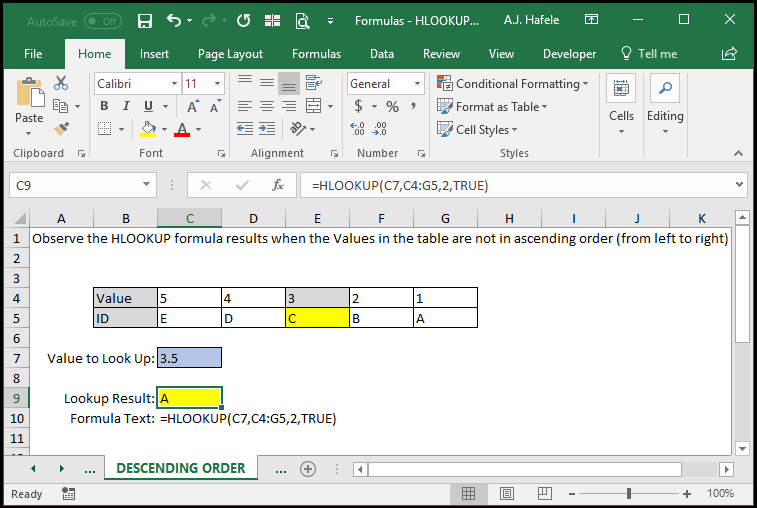The height and width of the screenshot is (508, 757).
Task: Apply Accounting dollar number format
Action: [x=358, y=106]
